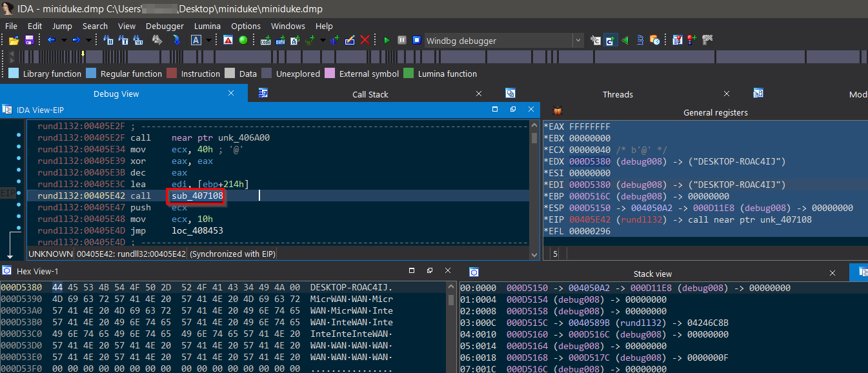Click the binoculars 101 binary-search icon
868x373 pixels.
[138, 40]
